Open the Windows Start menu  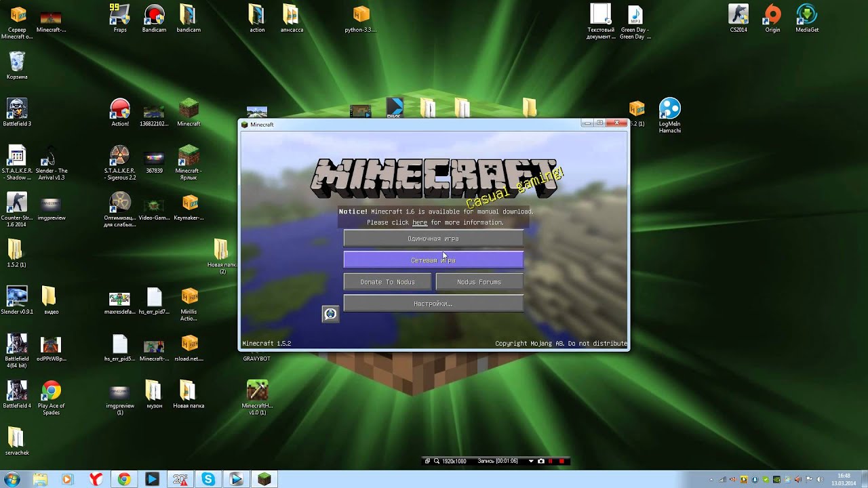point(12,479)
